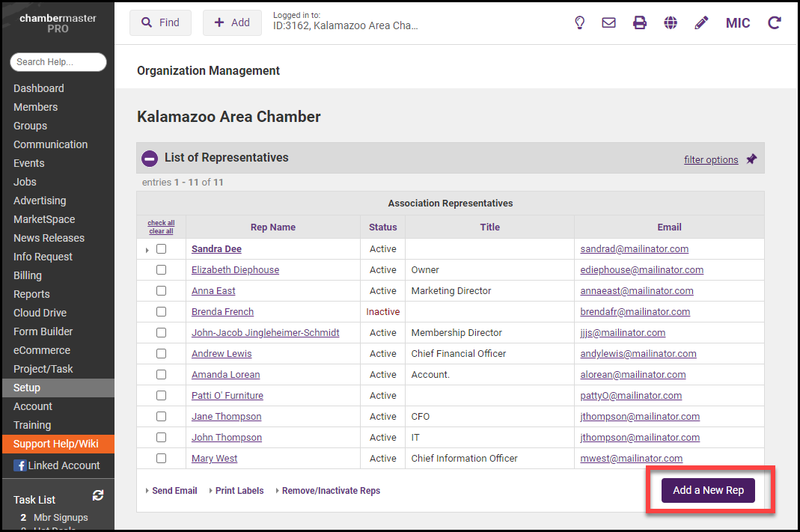Click the pin icon beside filter options
The image size is (800, 532).
751,159
